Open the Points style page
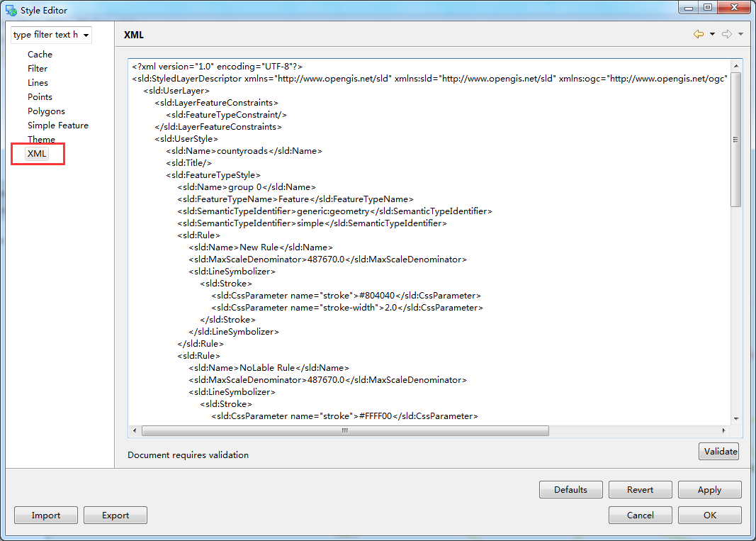Image resolution: width=756 pixels, height=541 pixels. [x=40, y=97]
